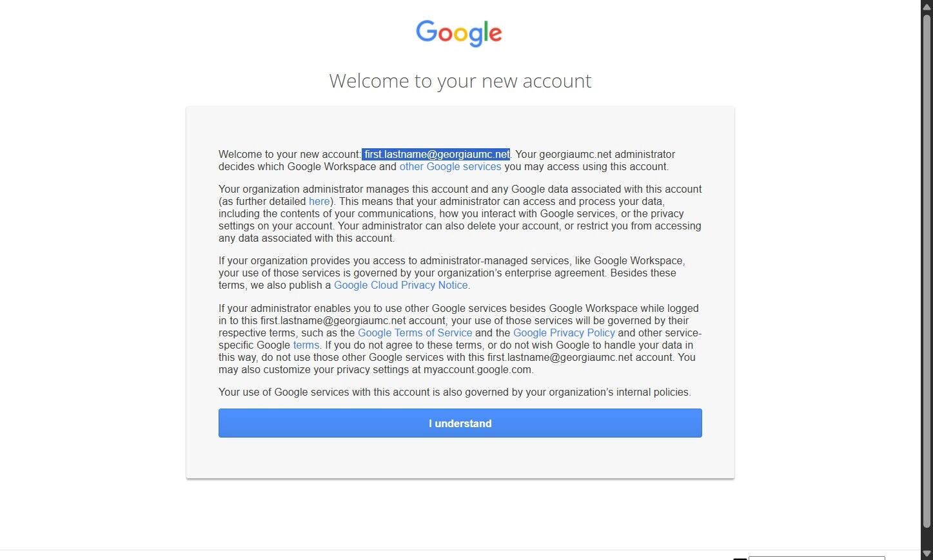933x560 pixels.
Task: Follow the 'here' link about administrator details
Action: point(319,202)
